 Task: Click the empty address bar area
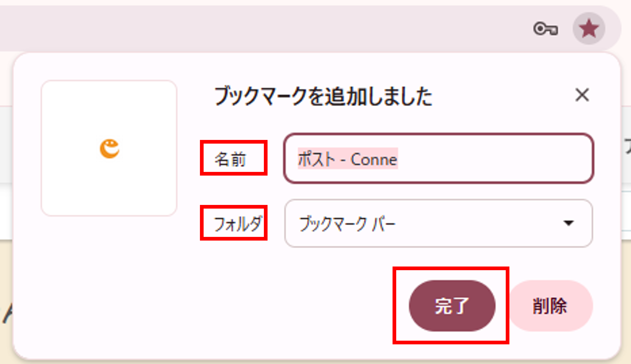pos(262,28)
